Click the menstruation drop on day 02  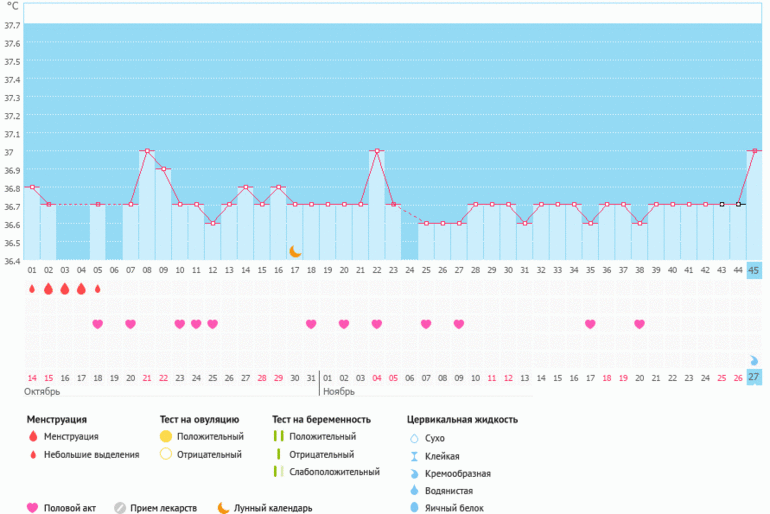coord(48,289)
